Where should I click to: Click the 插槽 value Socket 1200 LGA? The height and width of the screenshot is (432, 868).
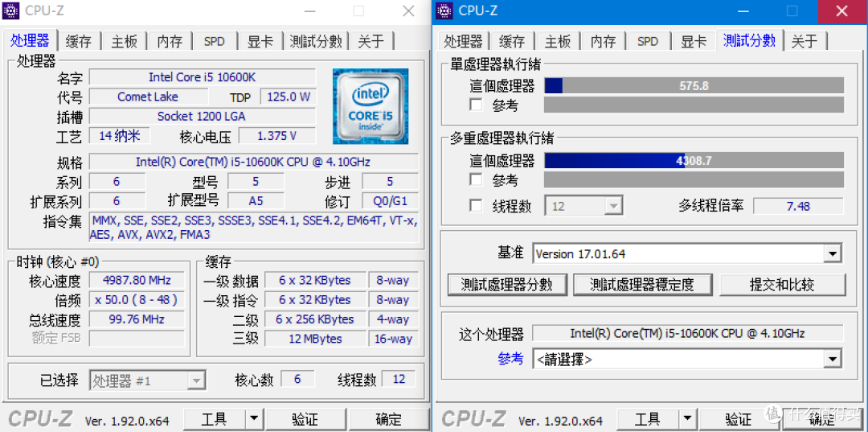pos(202,117)
